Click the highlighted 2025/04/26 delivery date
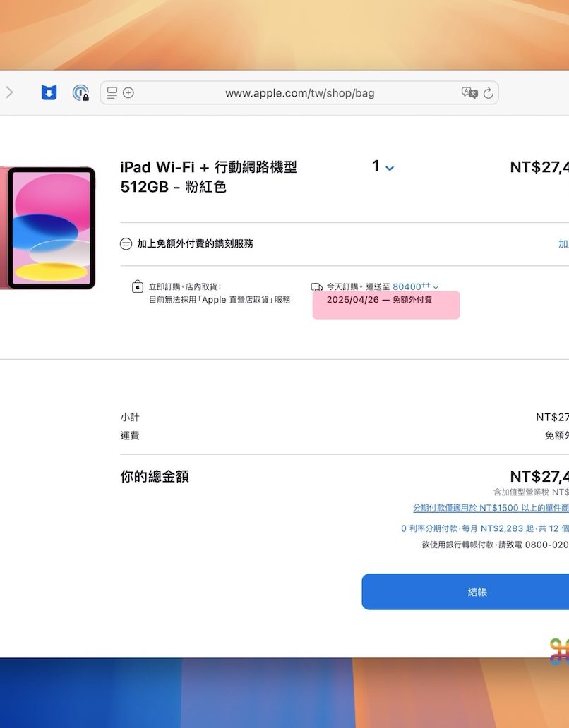569x728 pixels. click(x=379, y=301)
